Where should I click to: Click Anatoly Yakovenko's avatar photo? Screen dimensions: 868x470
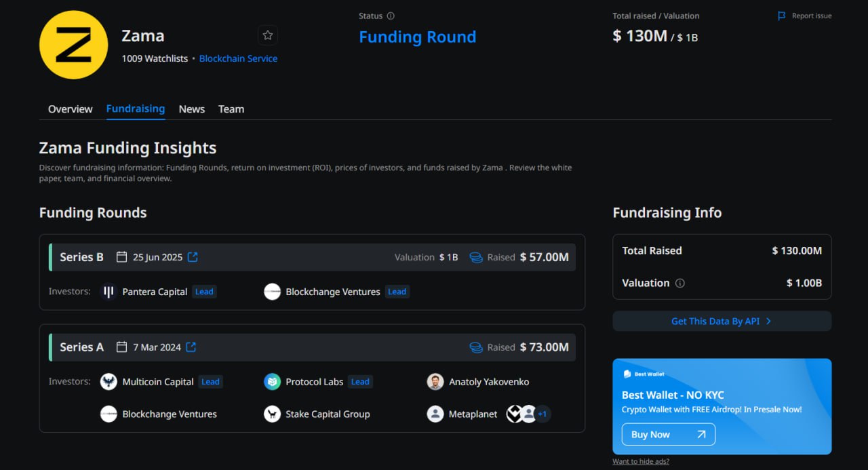click(x=435, y=381)
